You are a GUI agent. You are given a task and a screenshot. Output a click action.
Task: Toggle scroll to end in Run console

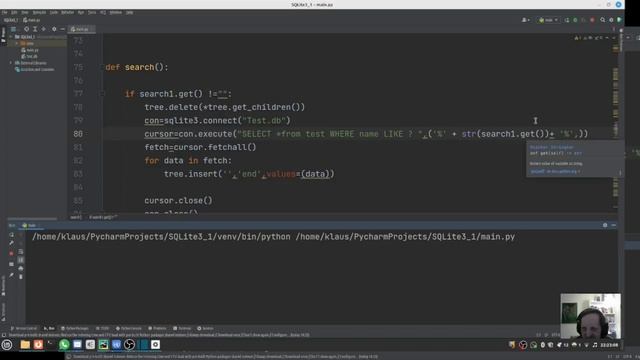click(21, 260)
